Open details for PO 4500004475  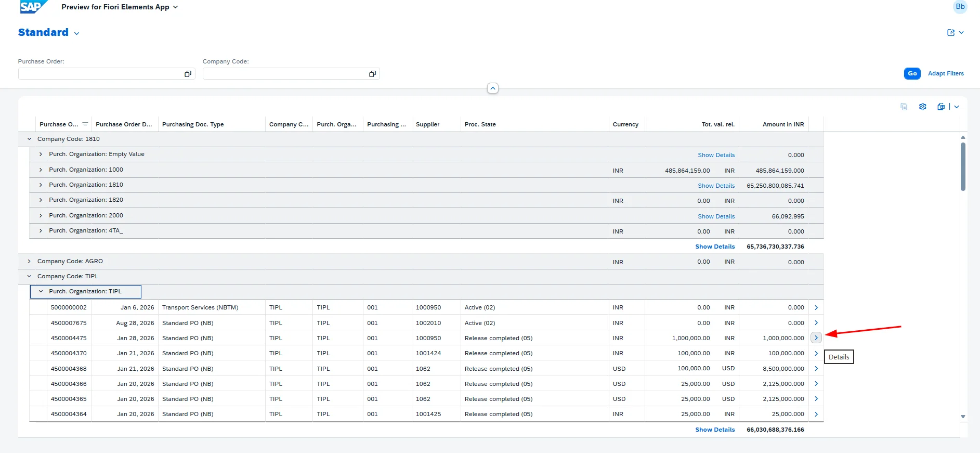pos(816,338)
